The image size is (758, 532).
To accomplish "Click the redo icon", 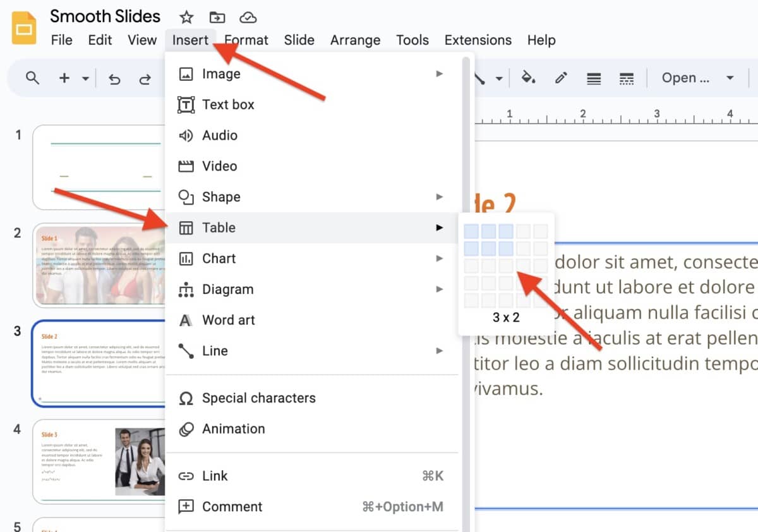I will tap(145, 78).
